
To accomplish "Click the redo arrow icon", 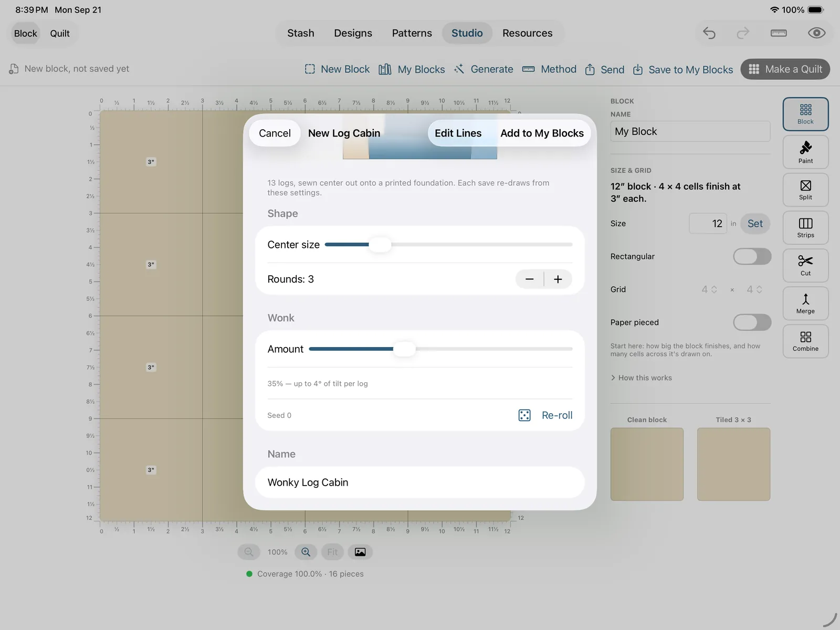I will (x=743, y=33).
